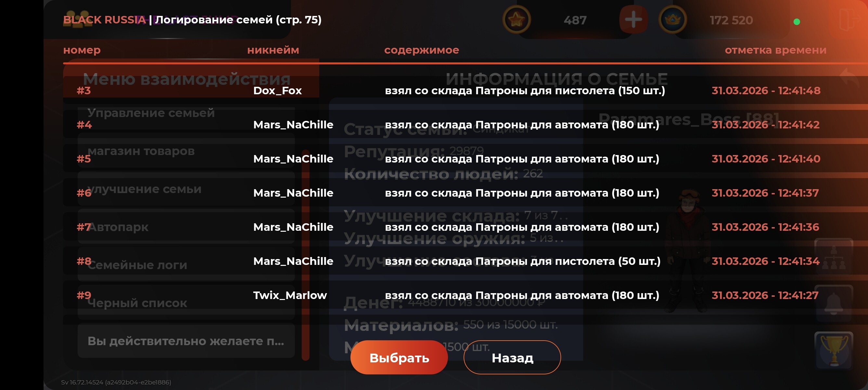Click the Выбрать button
This screenshot has height=390, width=868.
coord(399,357)
